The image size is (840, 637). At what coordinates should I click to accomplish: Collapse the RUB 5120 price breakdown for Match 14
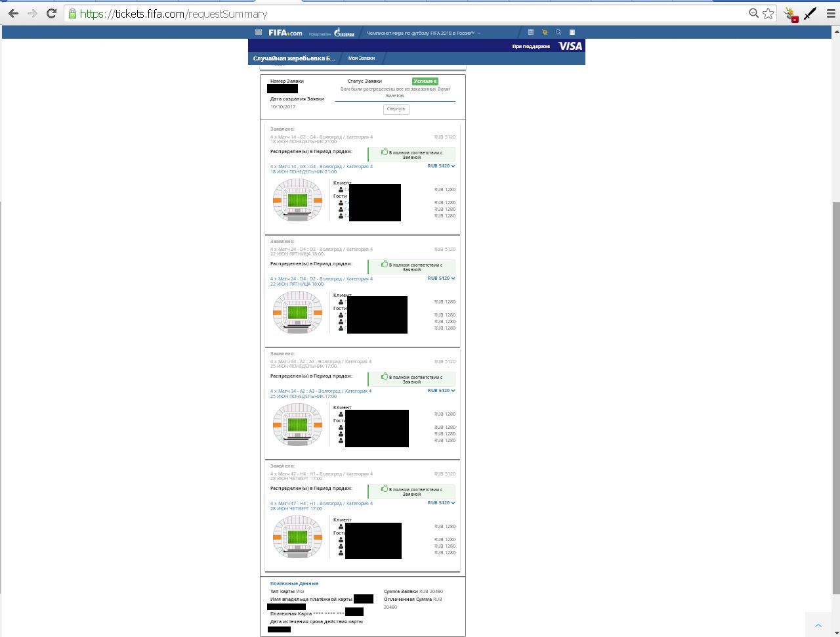tap(442, 166)
